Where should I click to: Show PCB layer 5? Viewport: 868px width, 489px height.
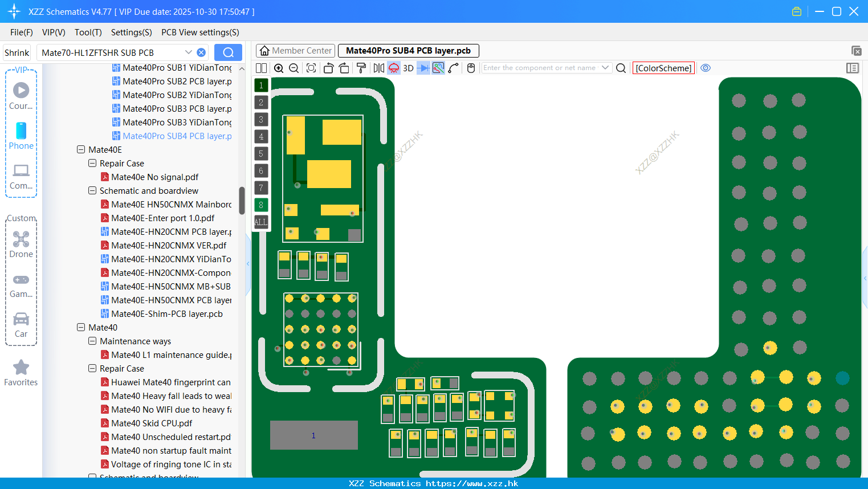click(261, 153)
